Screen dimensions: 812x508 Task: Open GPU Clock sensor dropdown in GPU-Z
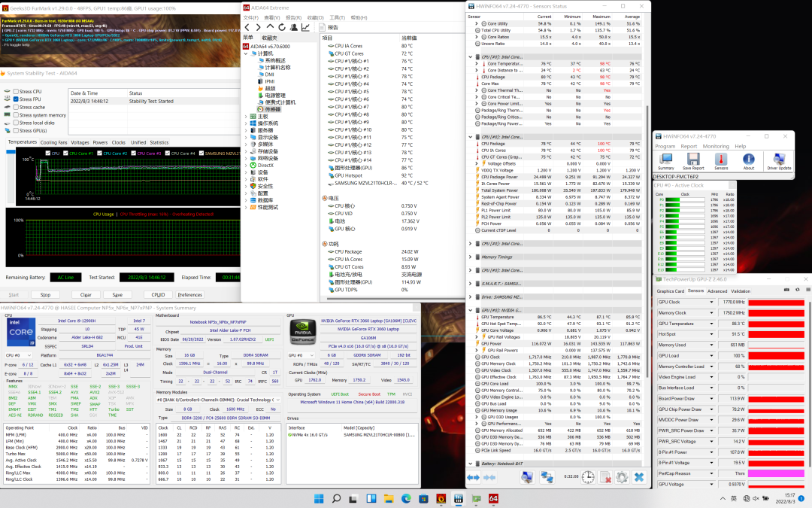[711, 303]
